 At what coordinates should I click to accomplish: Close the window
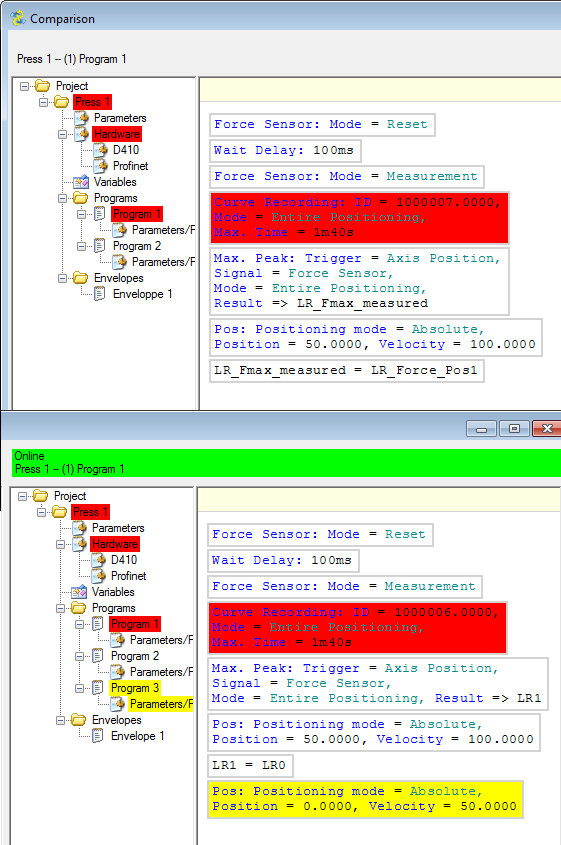546,429
